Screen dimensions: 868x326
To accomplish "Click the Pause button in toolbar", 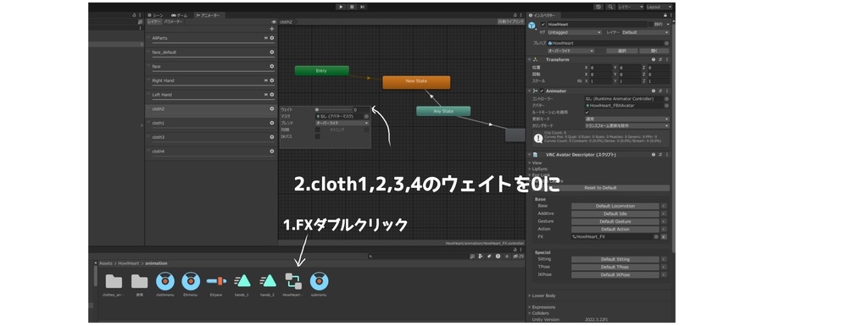I will click(x=352, y=7).
